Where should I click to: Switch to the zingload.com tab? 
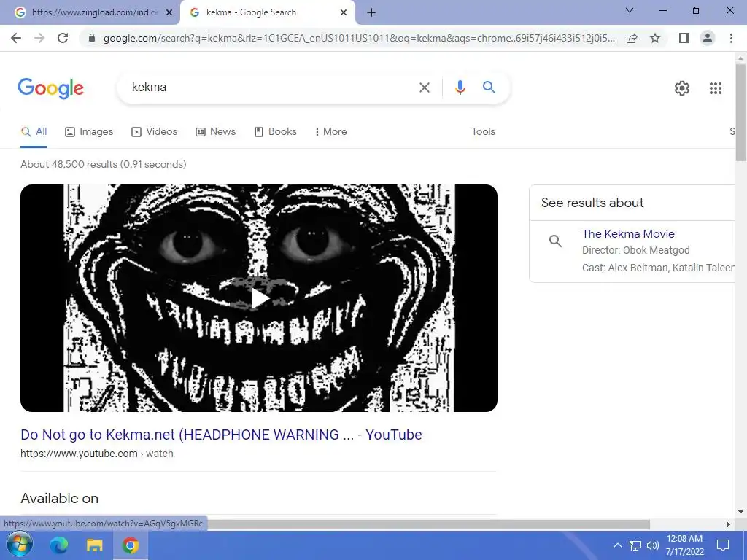point(90,12)
